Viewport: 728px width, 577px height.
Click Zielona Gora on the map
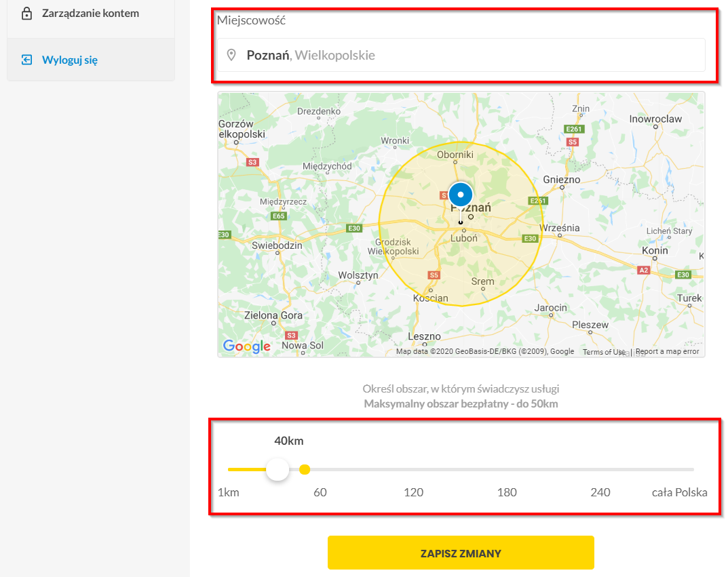273,315
